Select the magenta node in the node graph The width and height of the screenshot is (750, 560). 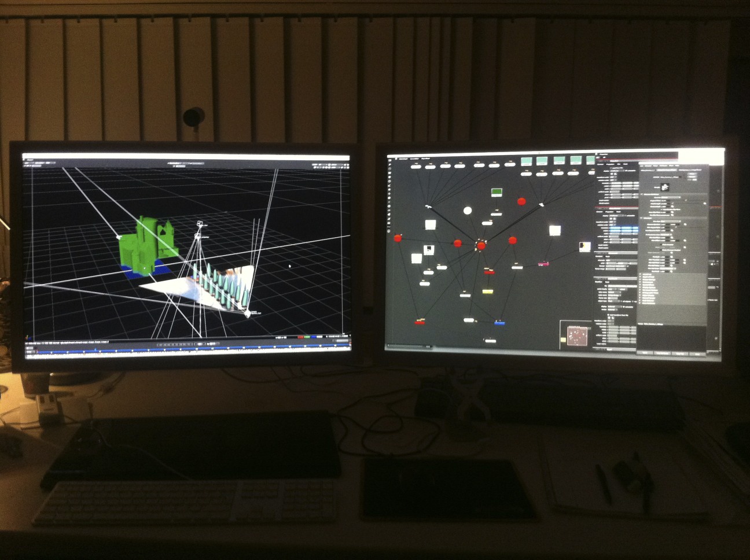point(543,264)
